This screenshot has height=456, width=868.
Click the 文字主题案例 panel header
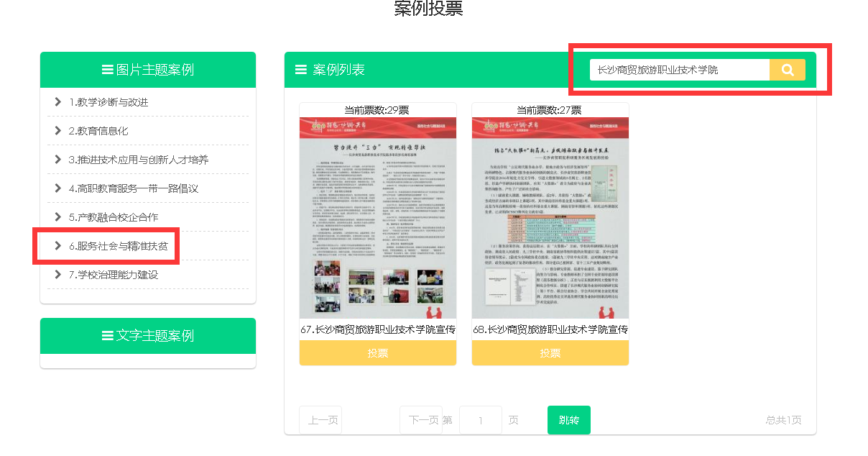[x=148, y=336]
